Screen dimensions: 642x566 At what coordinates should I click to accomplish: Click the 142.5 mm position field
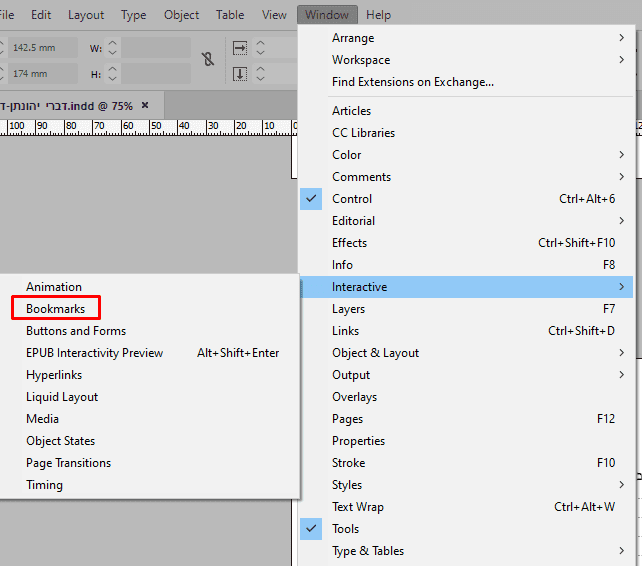pos(43,48)
